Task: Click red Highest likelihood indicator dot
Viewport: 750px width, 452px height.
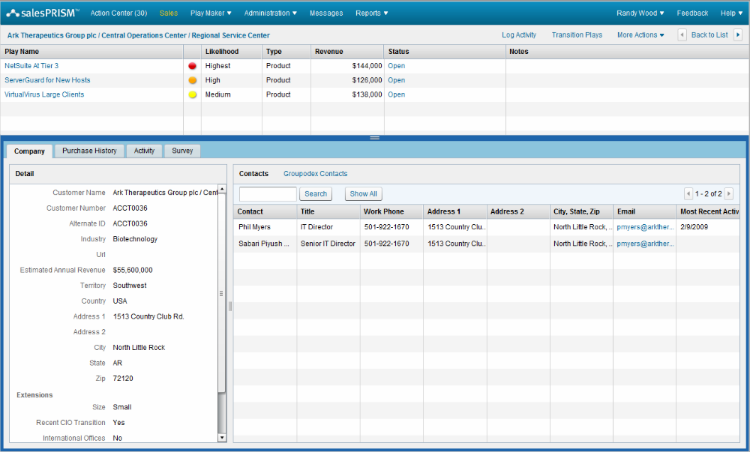Action: [192, 66]
